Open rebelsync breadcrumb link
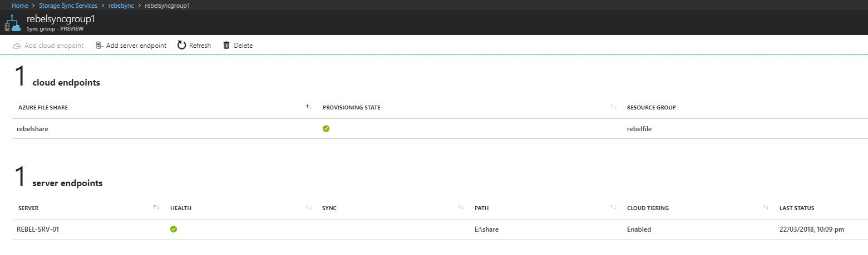Viewport: 868px width, 255px height. (x=121, y=6)
